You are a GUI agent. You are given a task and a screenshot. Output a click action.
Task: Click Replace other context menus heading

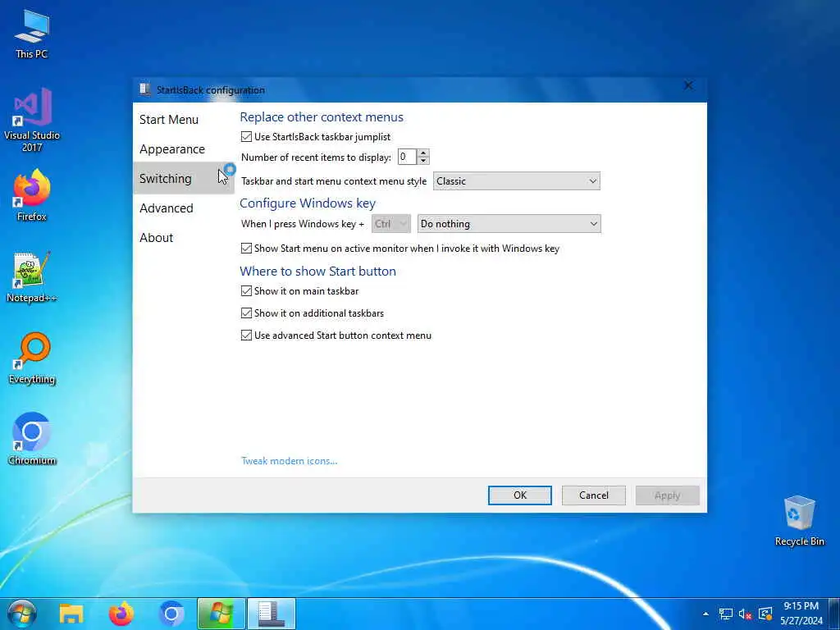(x=322, y=117)
